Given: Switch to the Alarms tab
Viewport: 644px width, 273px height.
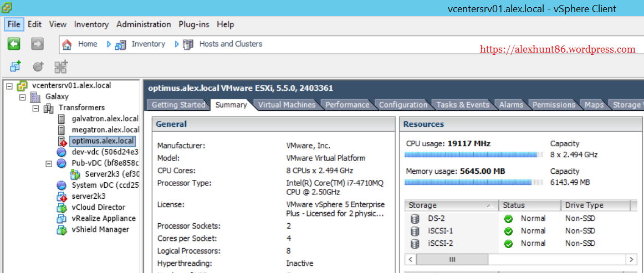Looking at the screenshot, I should pyautogui.click(x=512, y=105).
